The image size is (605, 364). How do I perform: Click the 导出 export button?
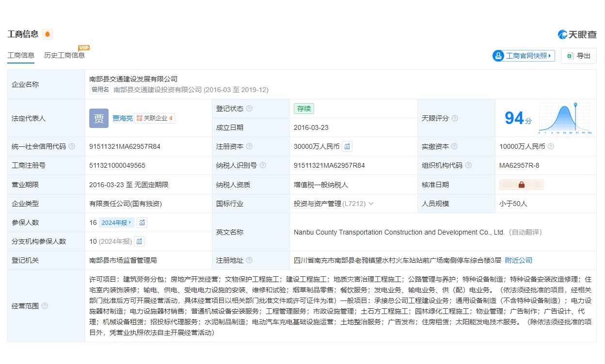tap(578, 56)
